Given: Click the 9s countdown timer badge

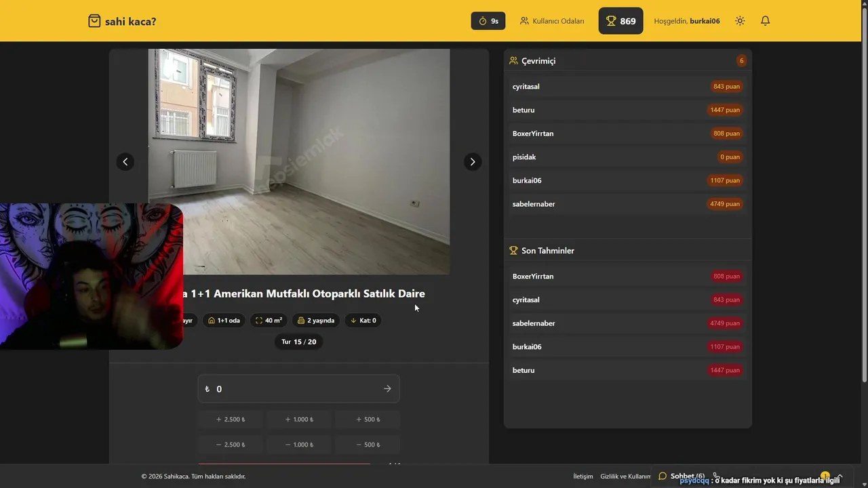Looking at the screenshot, I should (x=488, y=21).
